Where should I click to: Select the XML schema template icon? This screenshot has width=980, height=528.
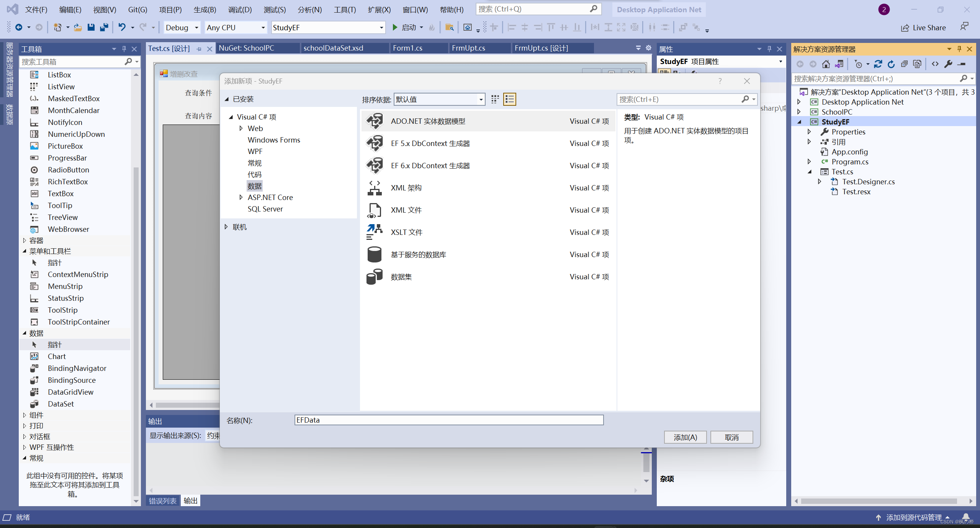[x=374, y=188]
